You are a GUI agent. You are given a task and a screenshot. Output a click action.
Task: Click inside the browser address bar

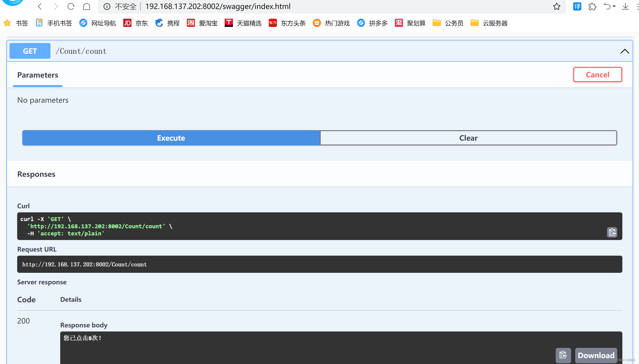[333, 6]
